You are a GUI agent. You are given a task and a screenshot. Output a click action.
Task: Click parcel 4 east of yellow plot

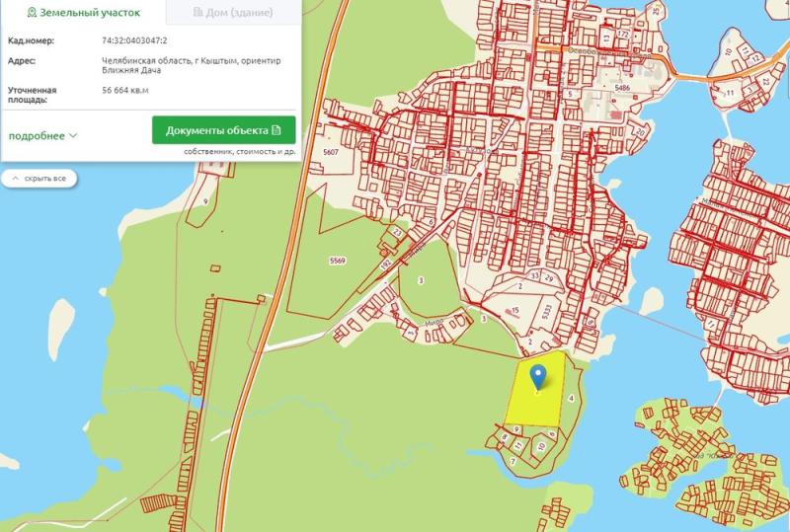pos(572,397)
